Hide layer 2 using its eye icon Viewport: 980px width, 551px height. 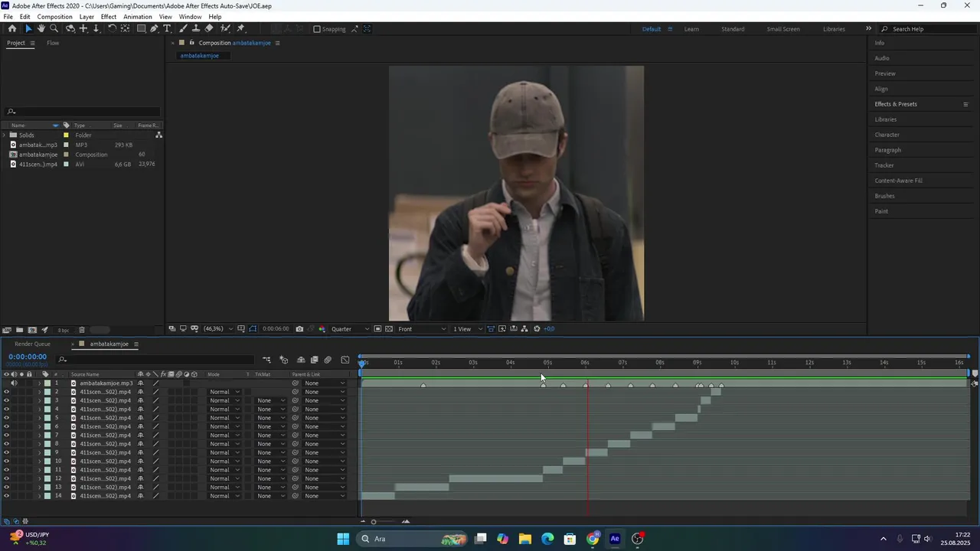(x=6, y=392)
